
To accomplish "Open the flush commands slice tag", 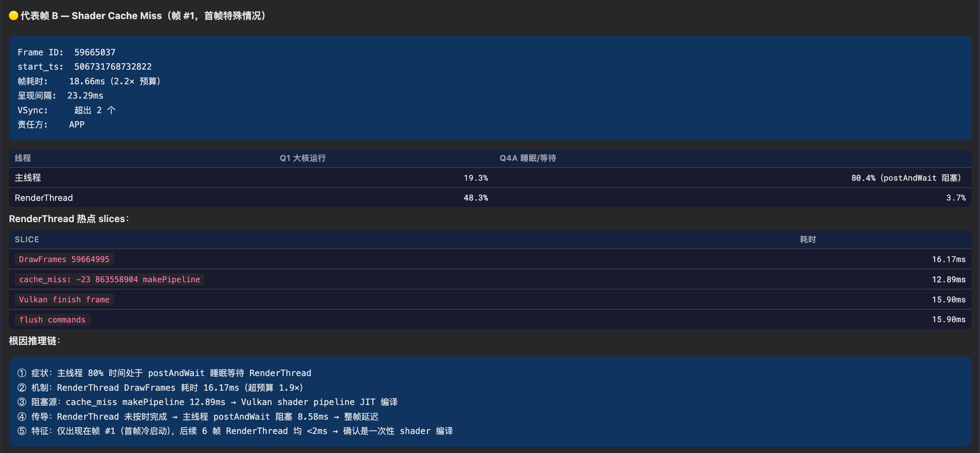I will click(52, 320).
